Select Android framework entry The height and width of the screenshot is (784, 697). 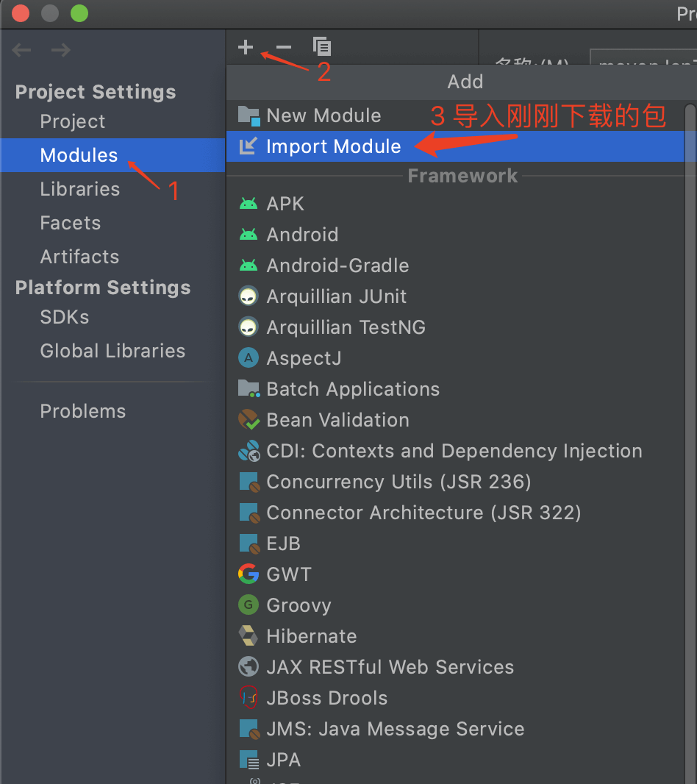tap(455, 235)
